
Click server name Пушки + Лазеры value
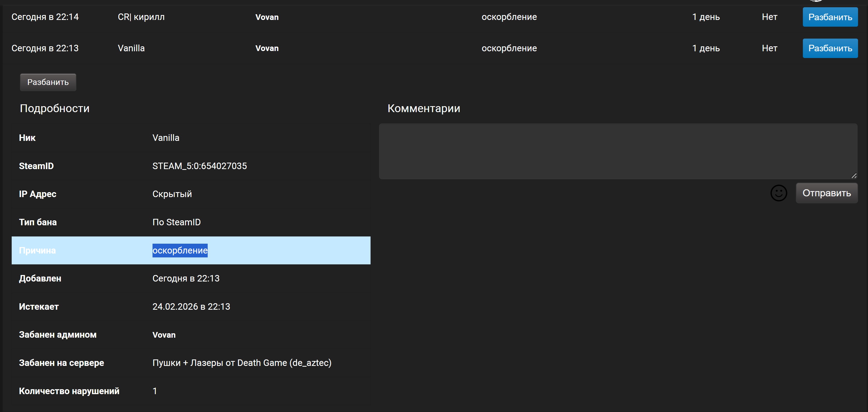pos(242,363)
